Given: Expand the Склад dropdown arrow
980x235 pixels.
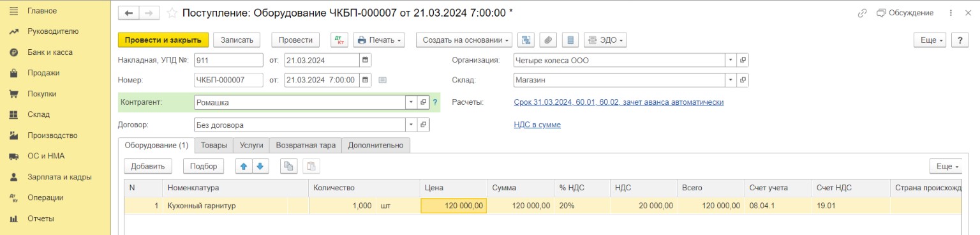Looking at the screenshot, I should pos(731,80).
